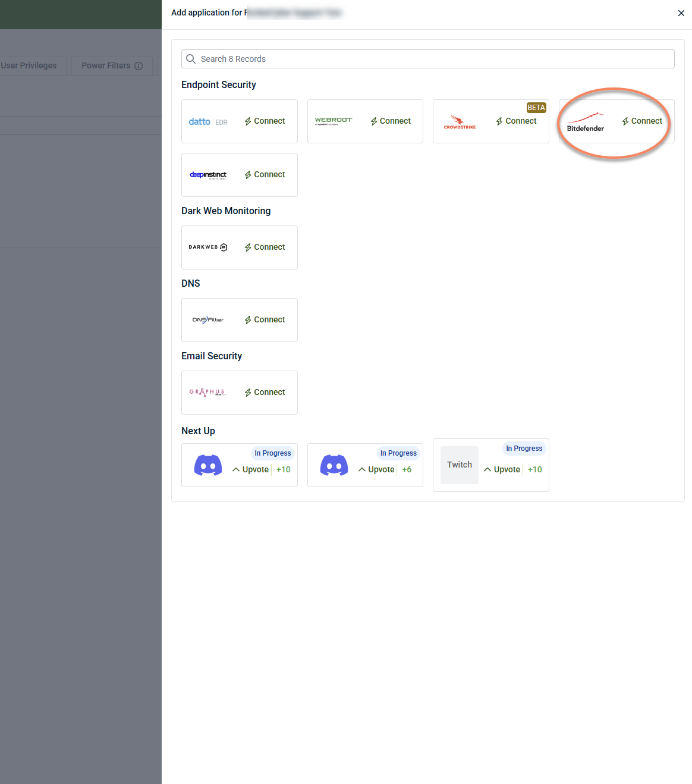692x784 pixels.
Task: Click the +10 vote count on Twitch card
Action: [535, 470]
